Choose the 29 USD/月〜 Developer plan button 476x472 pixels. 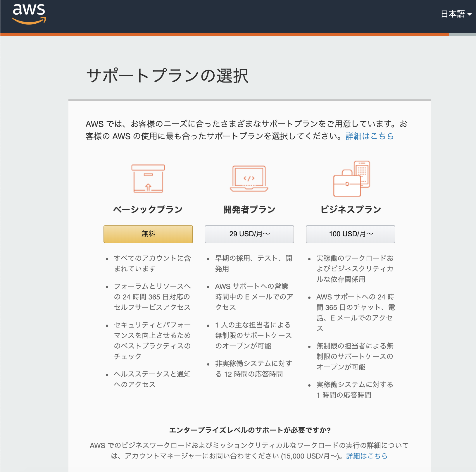click(249, 234)
